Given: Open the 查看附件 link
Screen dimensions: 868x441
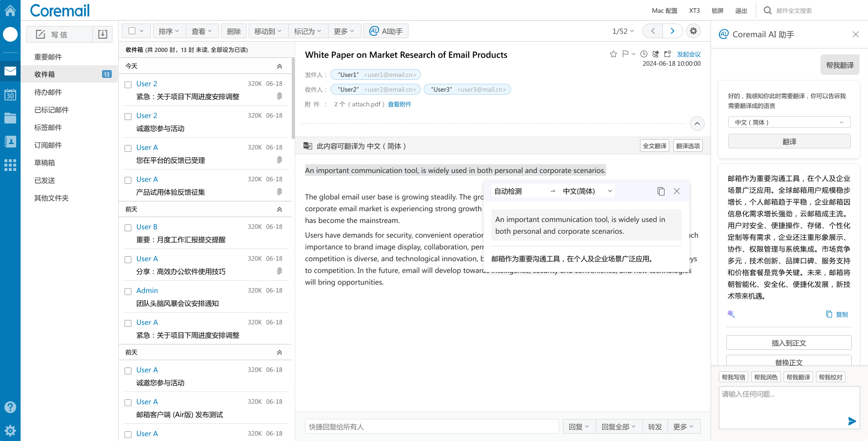Looking at the screenshot, I should pos(399,104).
